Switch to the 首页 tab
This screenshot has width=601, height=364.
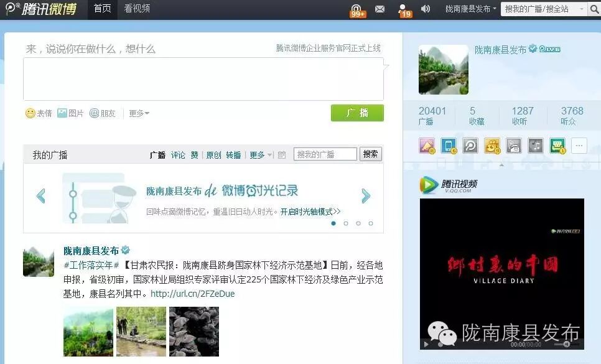(x=102, y=9)
